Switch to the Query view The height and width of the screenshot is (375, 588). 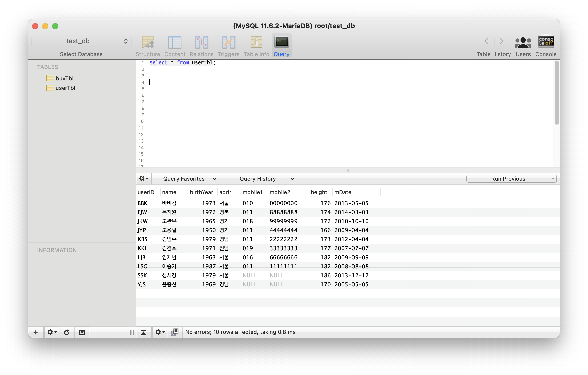pos(281,46)
